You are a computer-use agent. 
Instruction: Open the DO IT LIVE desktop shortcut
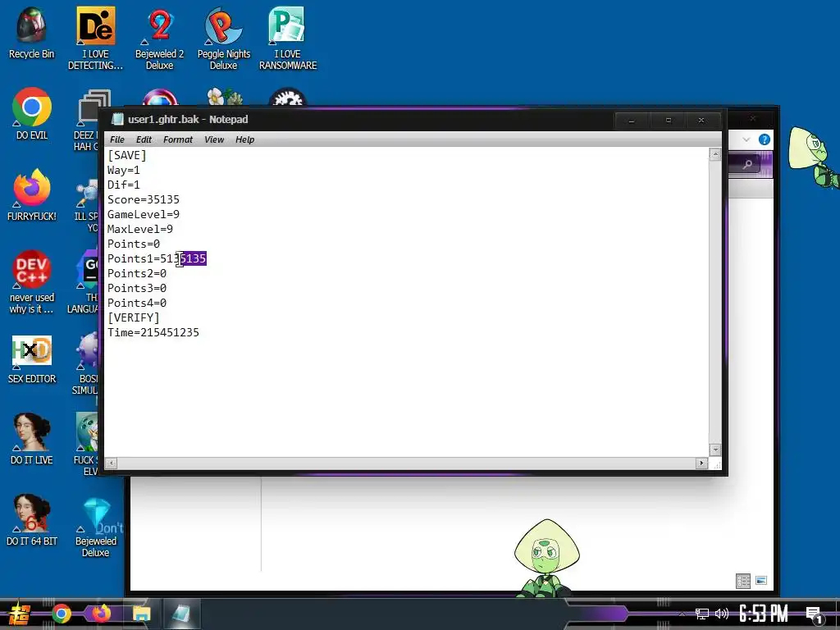point(32,440)
